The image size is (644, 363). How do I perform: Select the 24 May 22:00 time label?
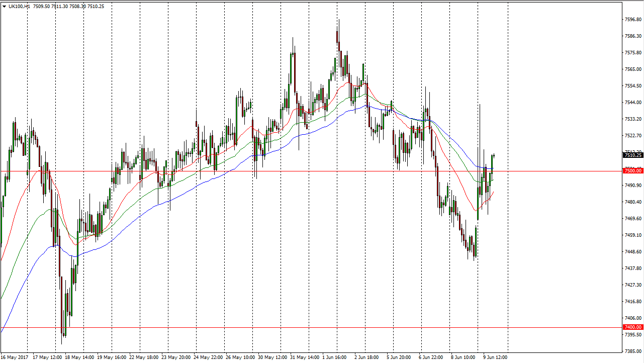(x=210, y=357)
